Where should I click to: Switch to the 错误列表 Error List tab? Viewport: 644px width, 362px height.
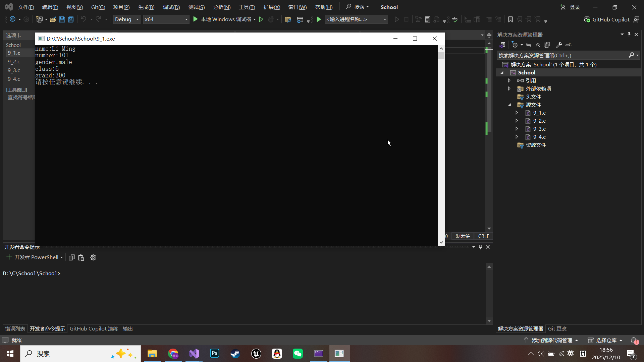pyautogui.click(x=15, y=329)
